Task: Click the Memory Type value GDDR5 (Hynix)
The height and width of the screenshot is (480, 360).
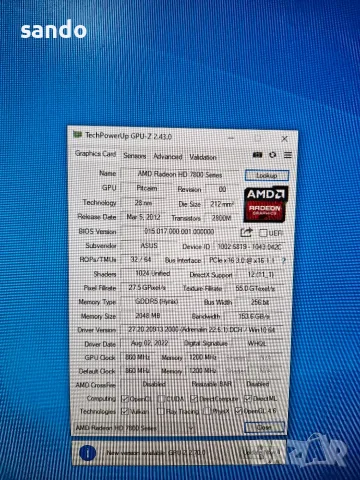Action: 156,301
